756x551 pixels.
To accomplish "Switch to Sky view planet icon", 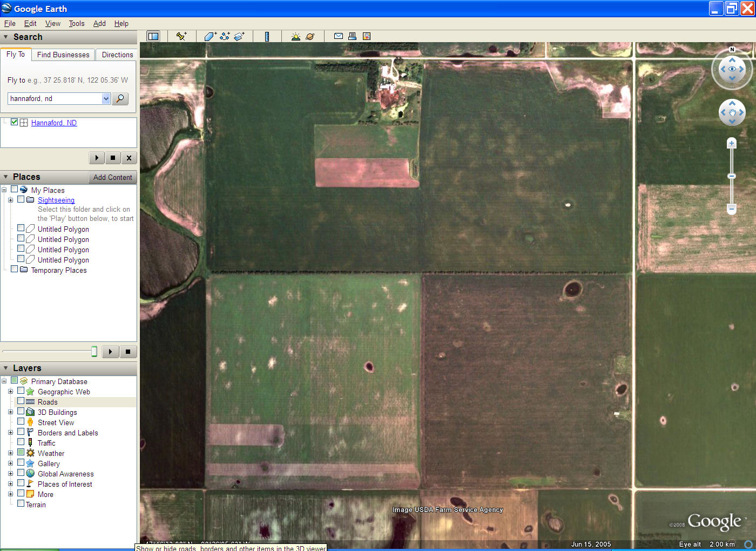I will [310, 36].
